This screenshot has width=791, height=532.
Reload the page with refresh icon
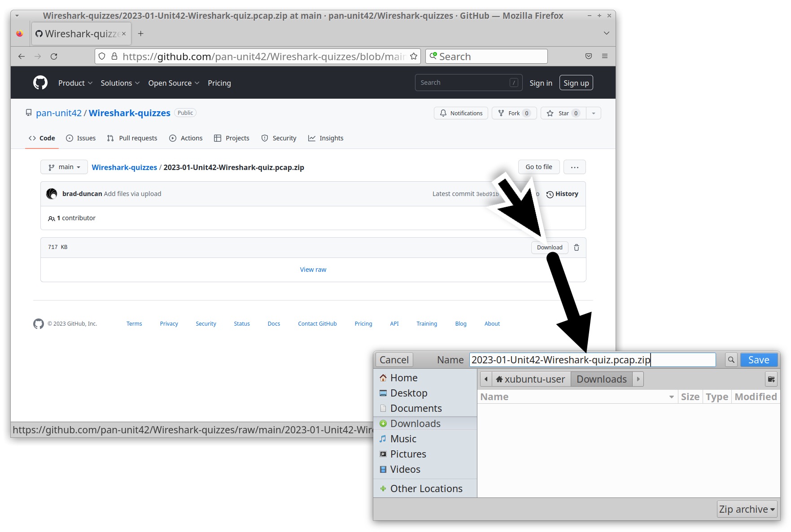(x=54, y=57)
